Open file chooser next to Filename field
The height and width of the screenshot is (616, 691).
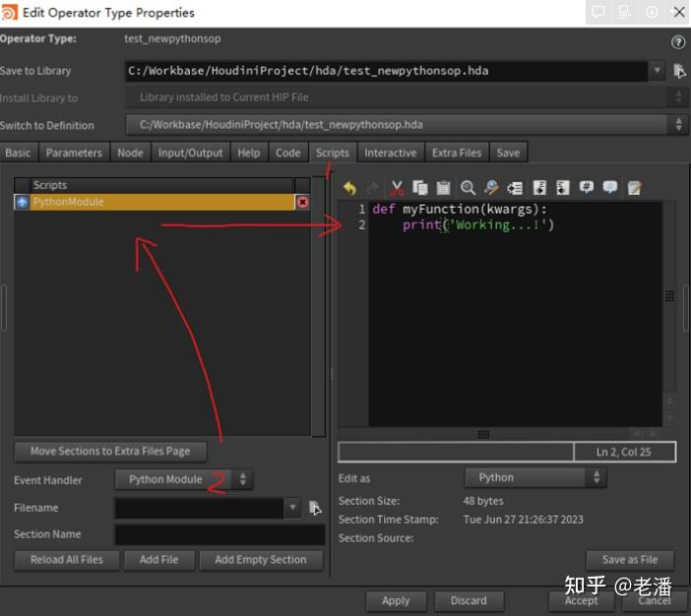[x=315, y=508]
